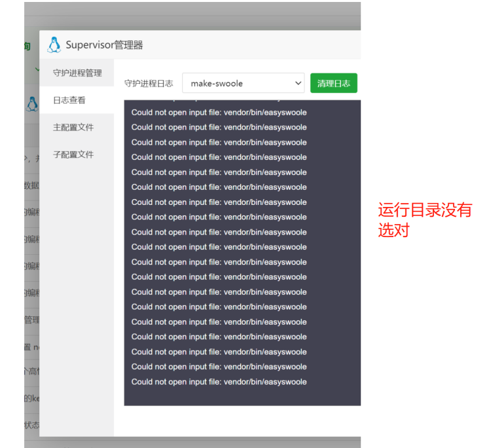
Task: Switch to the 日志查看 tab
Action: point(69,100)
